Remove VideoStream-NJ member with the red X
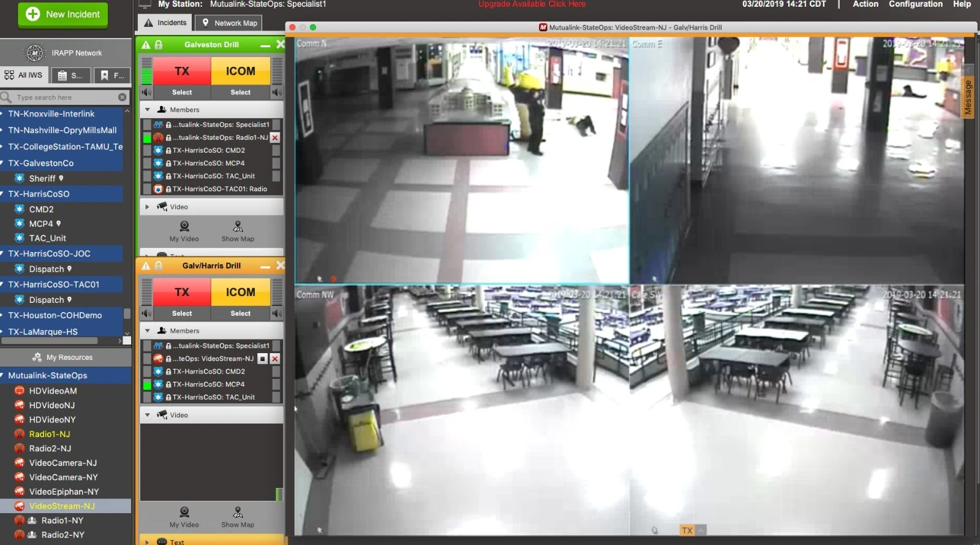Screen dimensions: 980x545 [x=275, y=359]
